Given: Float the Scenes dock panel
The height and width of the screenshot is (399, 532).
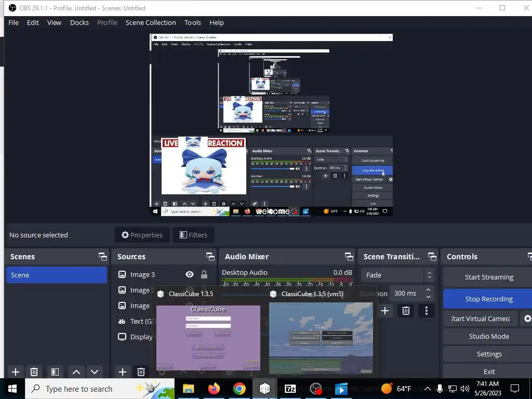Looking at the screenshot, I should [102, 257].
